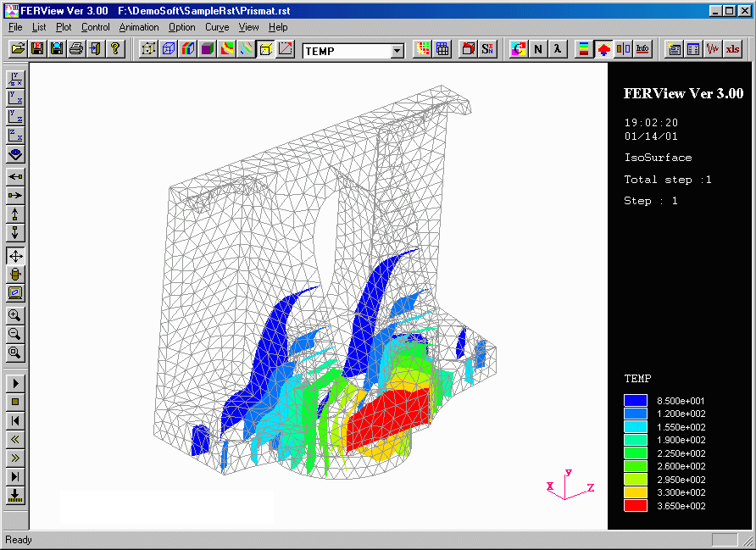Toggle the isosurface display mode button
This screenshot has height=550, width=756.
[265, 49]
